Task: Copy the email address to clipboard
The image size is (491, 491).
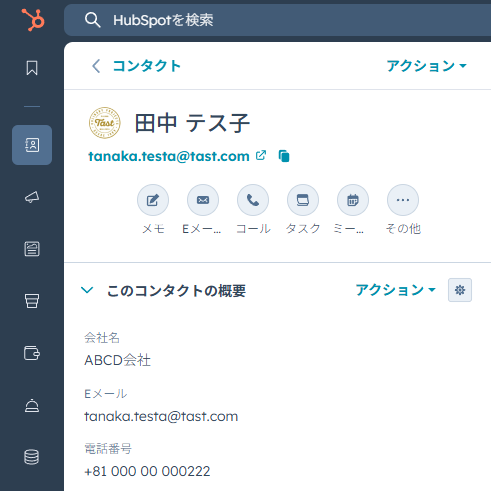Action: (284, 156)
